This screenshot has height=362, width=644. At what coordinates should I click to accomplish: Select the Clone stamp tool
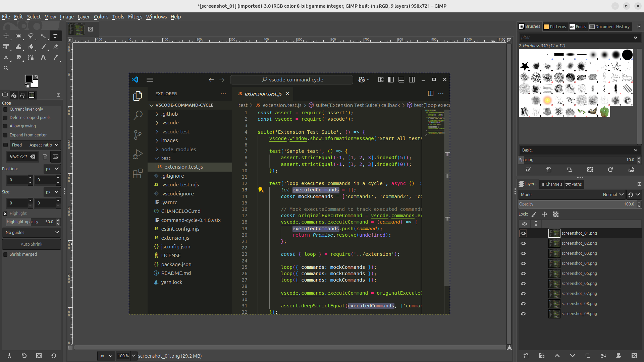(6, 58)
